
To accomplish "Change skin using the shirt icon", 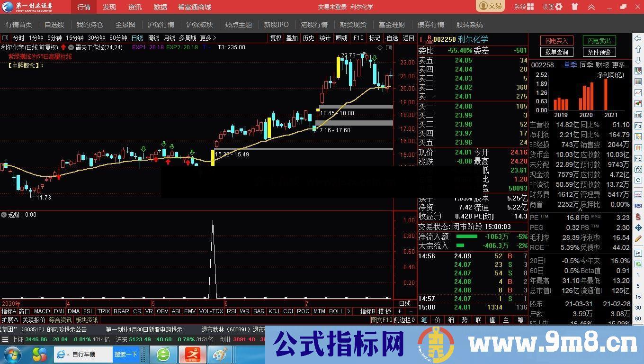I will 575,7.
